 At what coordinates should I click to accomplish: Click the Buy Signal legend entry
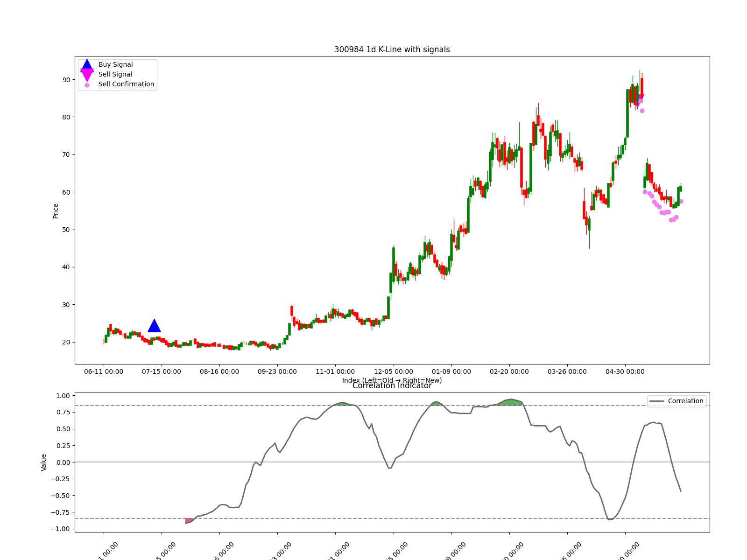click(x=115, y=64)
